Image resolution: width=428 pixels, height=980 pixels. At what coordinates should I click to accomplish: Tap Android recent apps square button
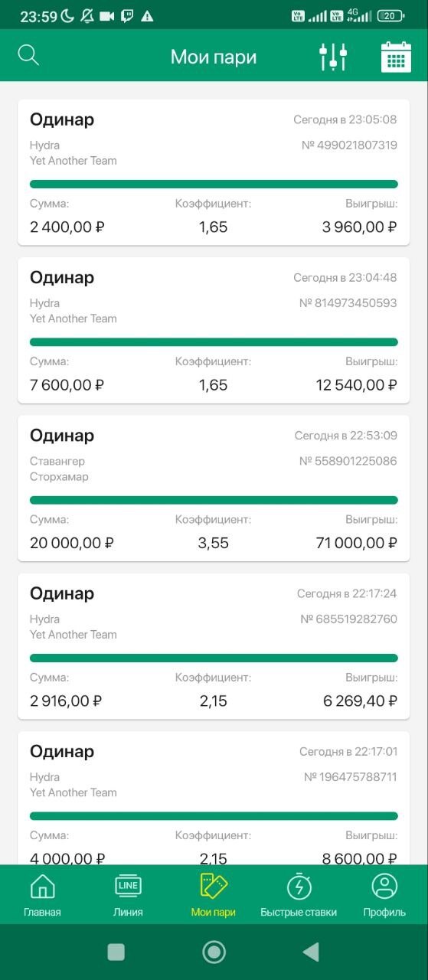click(x=116, y=952)
